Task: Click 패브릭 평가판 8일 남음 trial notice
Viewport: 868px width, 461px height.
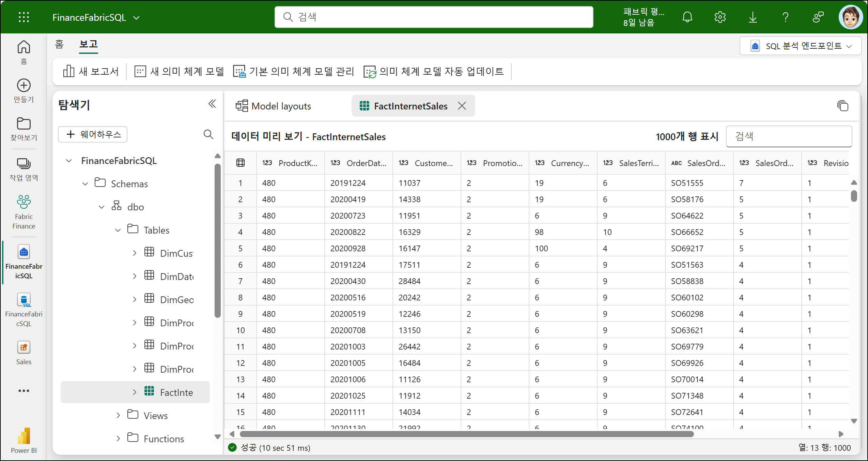Action: (x=644, y=17)
